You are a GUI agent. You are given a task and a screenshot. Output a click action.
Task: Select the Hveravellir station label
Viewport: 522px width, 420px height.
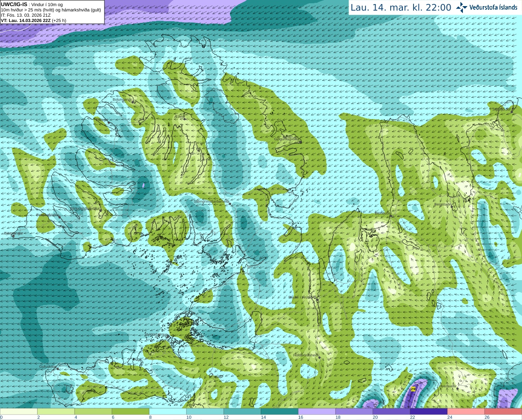tap(448, 386)
